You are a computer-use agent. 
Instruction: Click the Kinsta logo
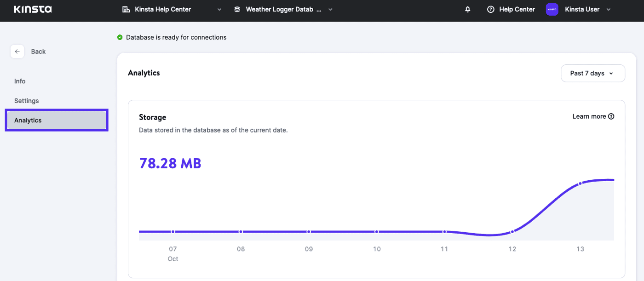click(33, 9)
